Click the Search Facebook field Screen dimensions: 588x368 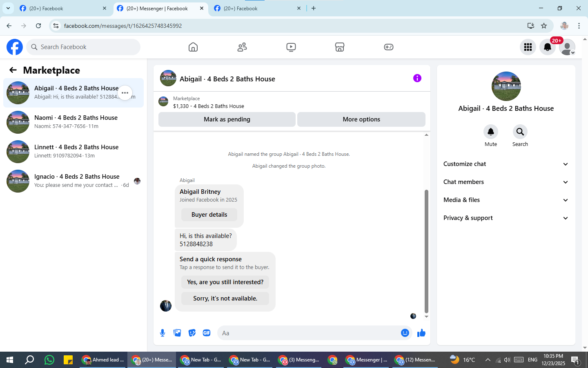(83, 47)
